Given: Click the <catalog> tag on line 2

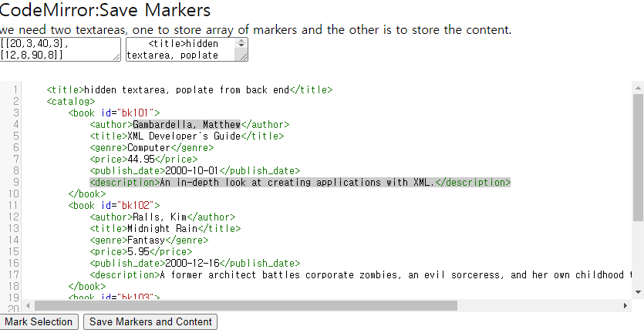Looking at the screenshot, I should coord(71,102).
